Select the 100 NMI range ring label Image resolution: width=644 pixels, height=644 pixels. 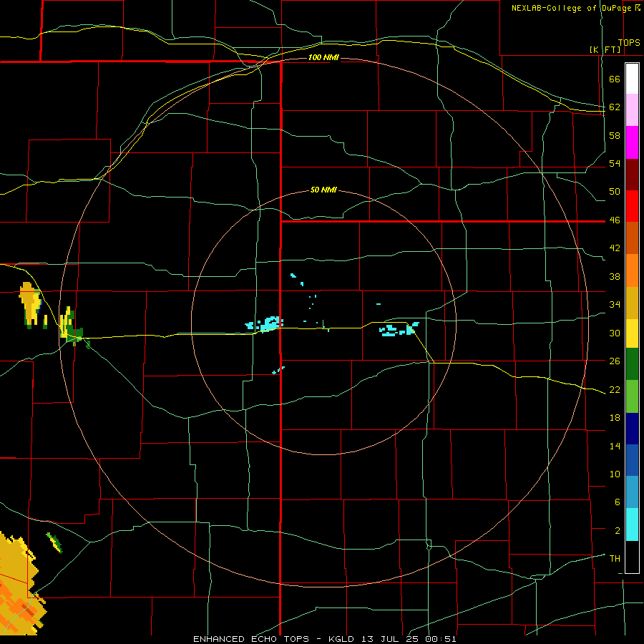pos(323,57)
